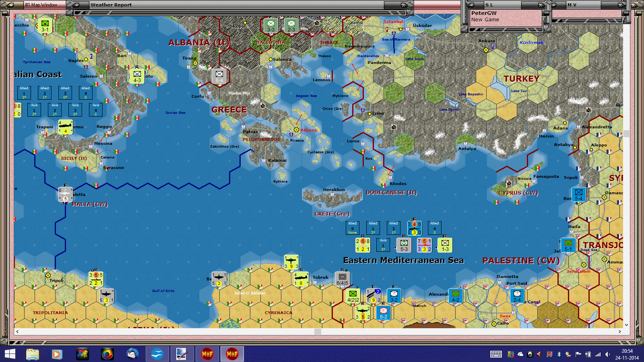Screen dimensions: 644x362
Task: Select the 3-1 infantry counter in Italy
Action: (45, 25)
